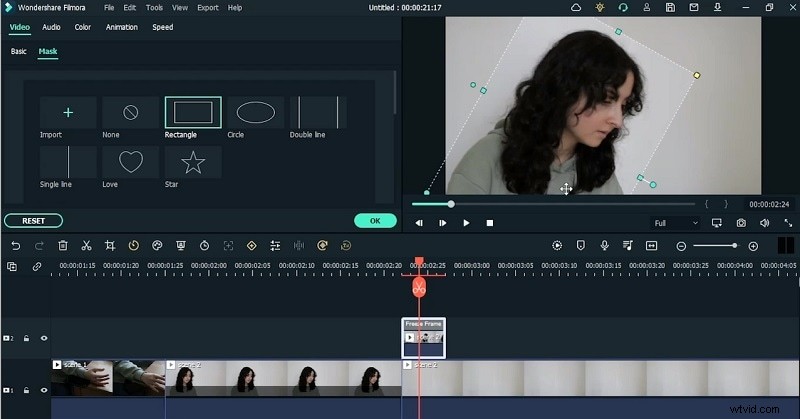Toggle visibility eye on video track 1
Screen dimensions: 800x419
44,390
